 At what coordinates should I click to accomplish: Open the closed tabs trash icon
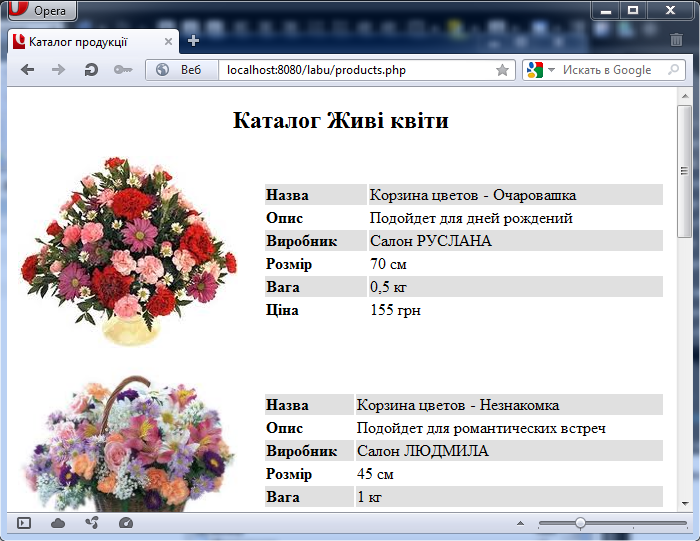(x=677, y=41)
